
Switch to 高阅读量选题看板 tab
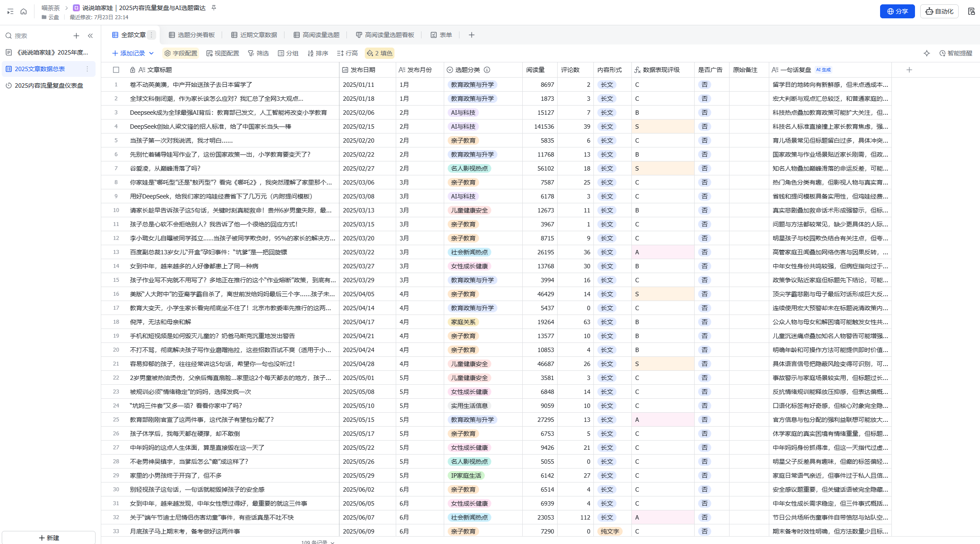pyautogui.click(x=385, y=35)
